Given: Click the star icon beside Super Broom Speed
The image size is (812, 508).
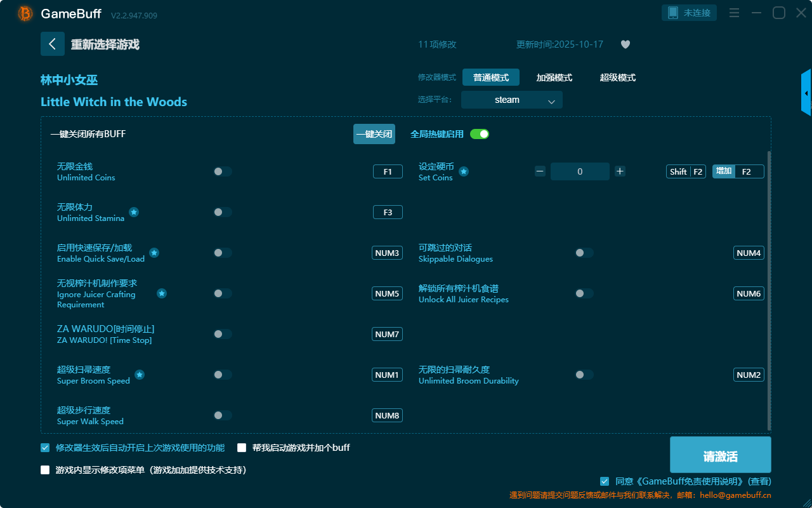Looking at the screenshot, I should pyautogui.click(x=140, y=375).
